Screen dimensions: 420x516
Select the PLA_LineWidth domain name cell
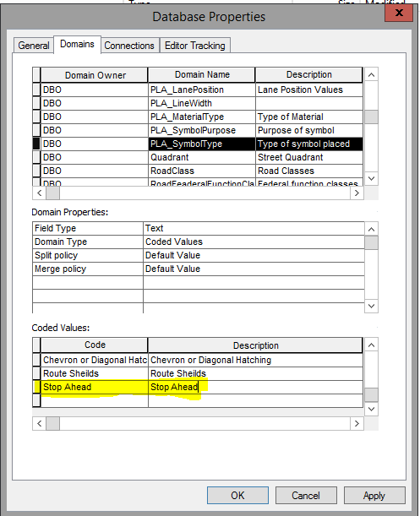[202, 103]
